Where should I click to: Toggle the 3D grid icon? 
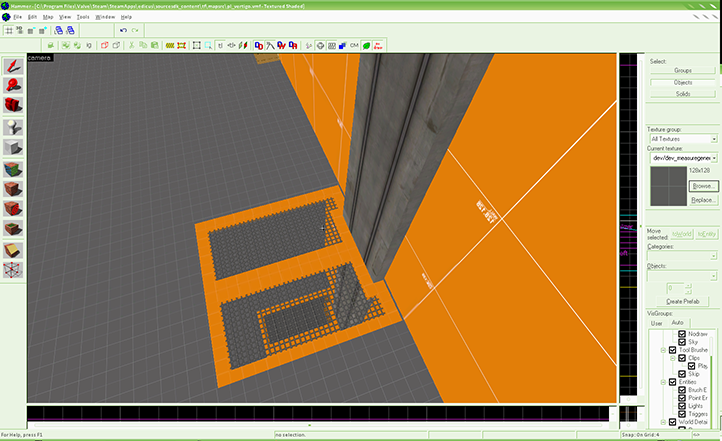20,30
